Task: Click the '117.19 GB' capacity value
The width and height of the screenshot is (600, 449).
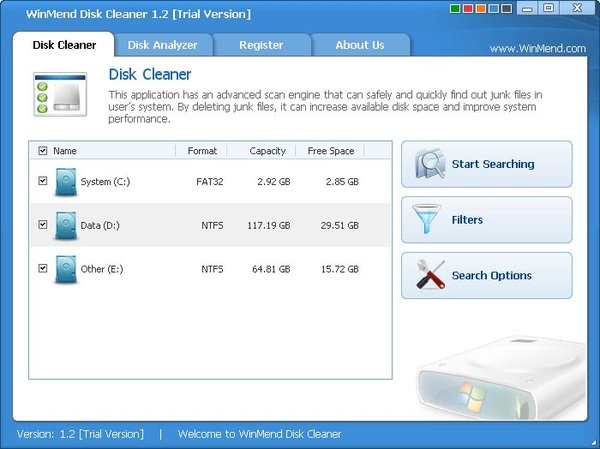Action: 269,225
